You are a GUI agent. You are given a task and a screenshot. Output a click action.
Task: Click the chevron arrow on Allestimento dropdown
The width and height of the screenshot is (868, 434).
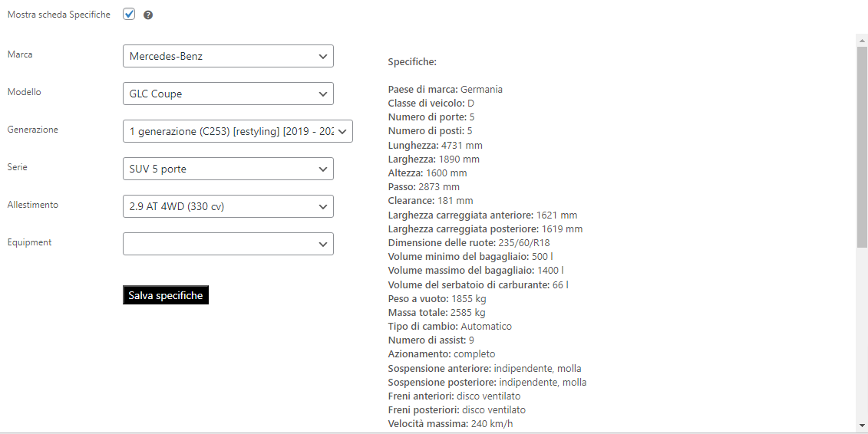pos(323,207)
